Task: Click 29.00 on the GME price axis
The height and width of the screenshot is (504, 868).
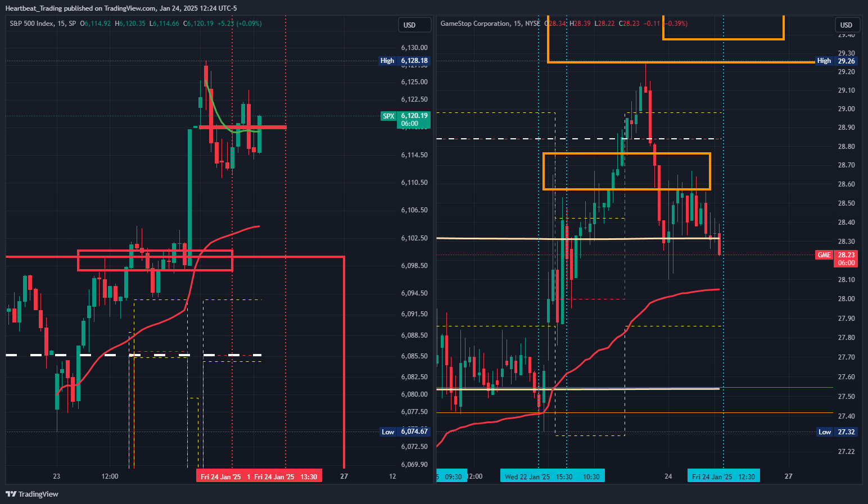Action: click(846, 109)
